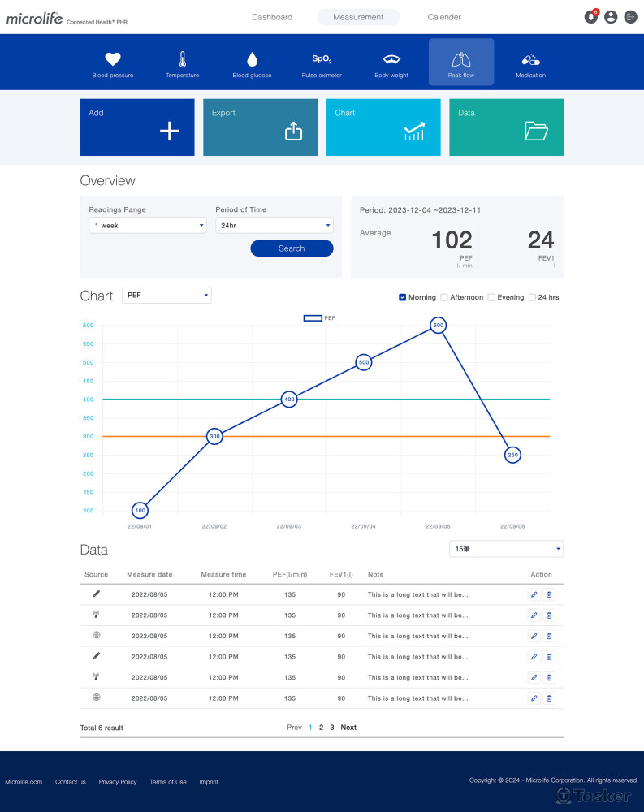
Task: Delete the fifth data table row
Action: 549,677
